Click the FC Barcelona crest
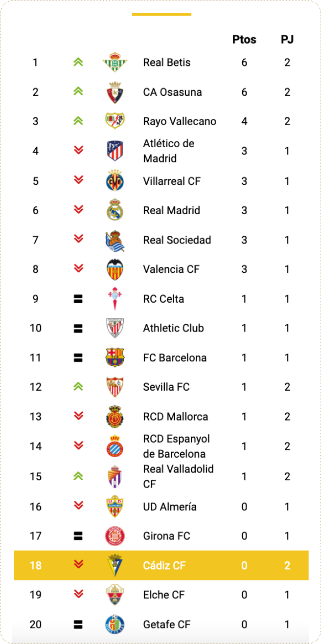Screen dimensions: 321x644 [x=115, y=357]
